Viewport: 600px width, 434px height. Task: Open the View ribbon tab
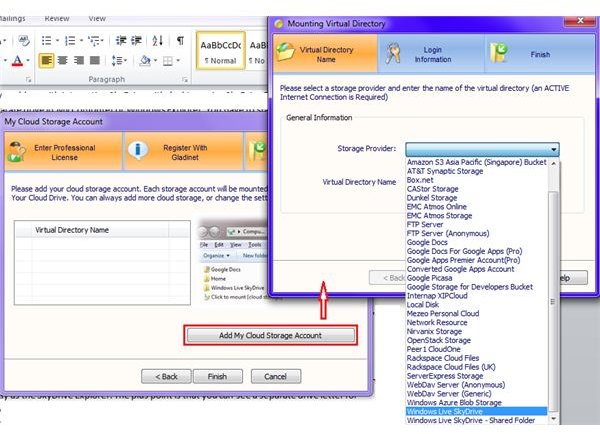tap(97, 18)
